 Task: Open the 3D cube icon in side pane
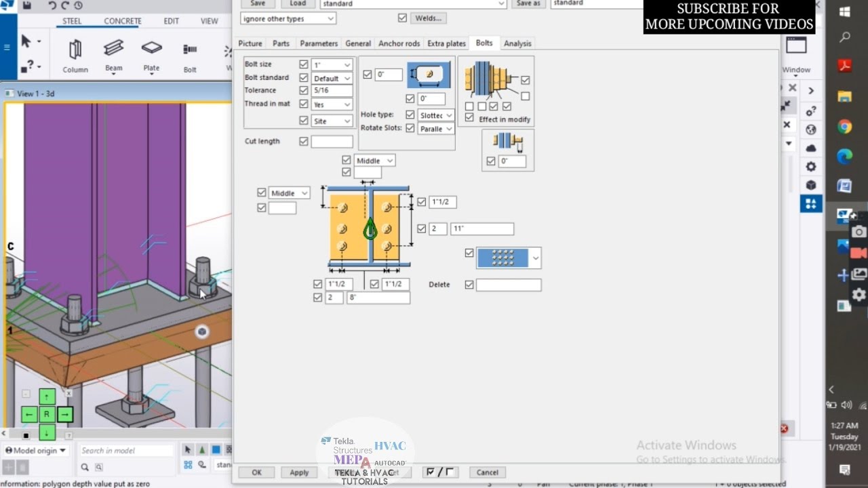810,185
